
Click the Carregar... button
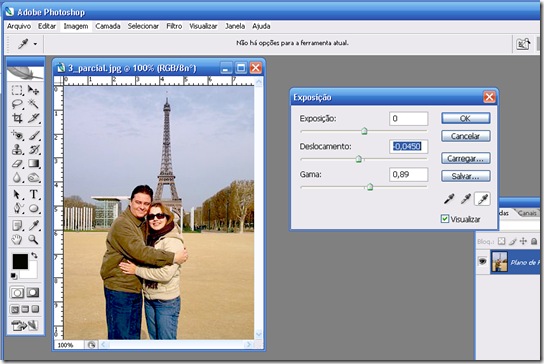[x=466, y=158]
